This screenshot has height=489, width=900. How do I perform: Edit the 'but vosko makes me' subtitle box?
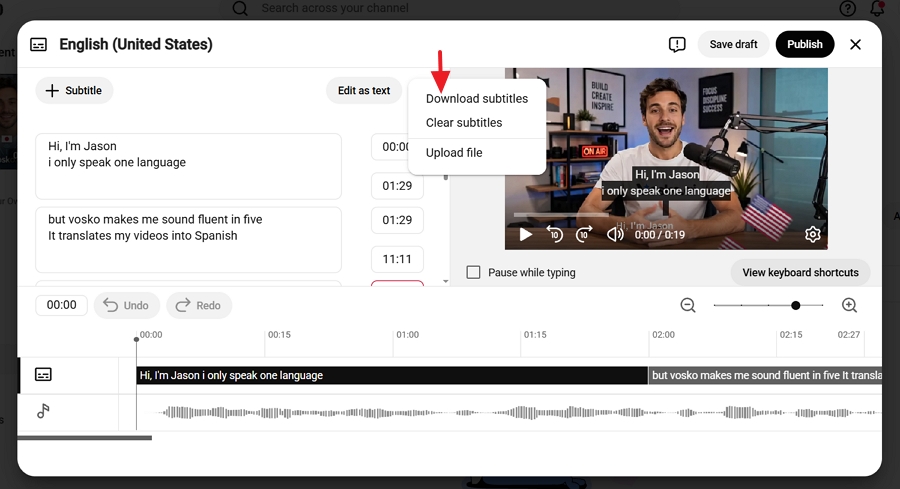(188, 240)
